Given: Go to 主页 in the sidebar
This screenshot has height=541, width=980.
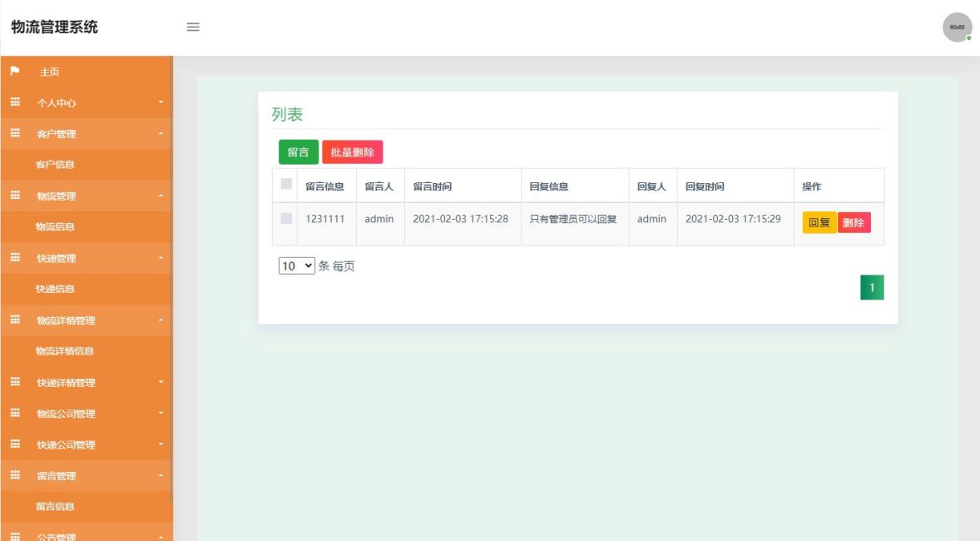Looking at the screenshot, I should (49, 72).
